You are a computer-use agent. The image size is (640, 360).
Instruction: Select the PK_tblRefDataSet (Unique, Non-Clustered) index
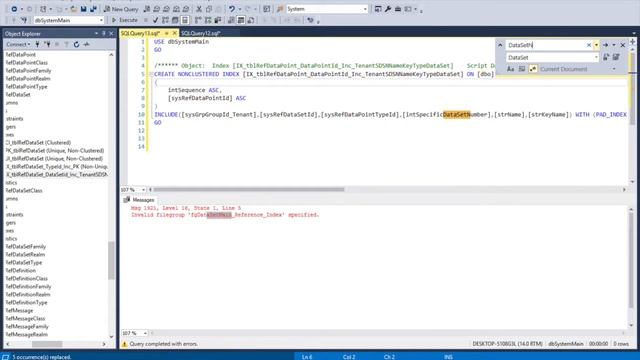(55, 151)
